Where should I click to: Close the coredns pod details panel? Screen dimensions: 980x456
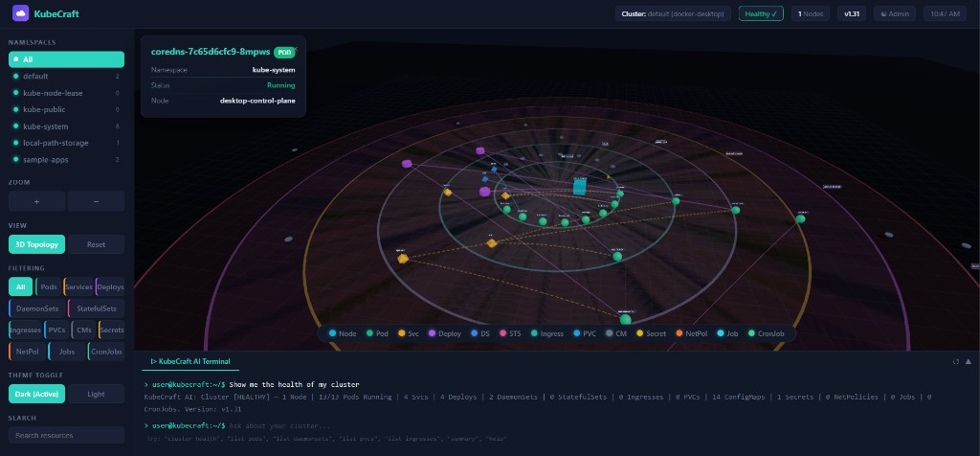click(297, 48)
